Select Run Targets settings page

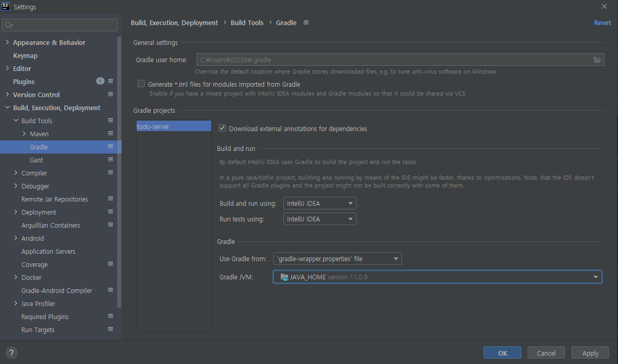38,330
